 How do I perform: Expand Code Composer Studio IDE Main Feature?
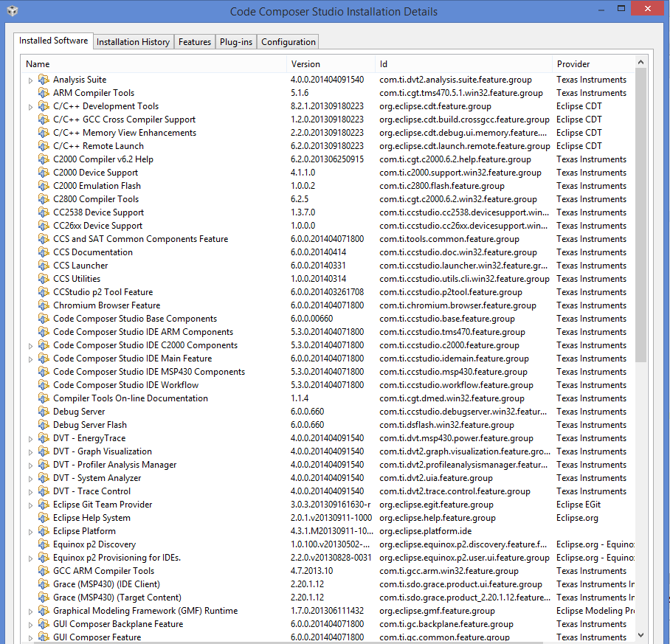(30, 359)
